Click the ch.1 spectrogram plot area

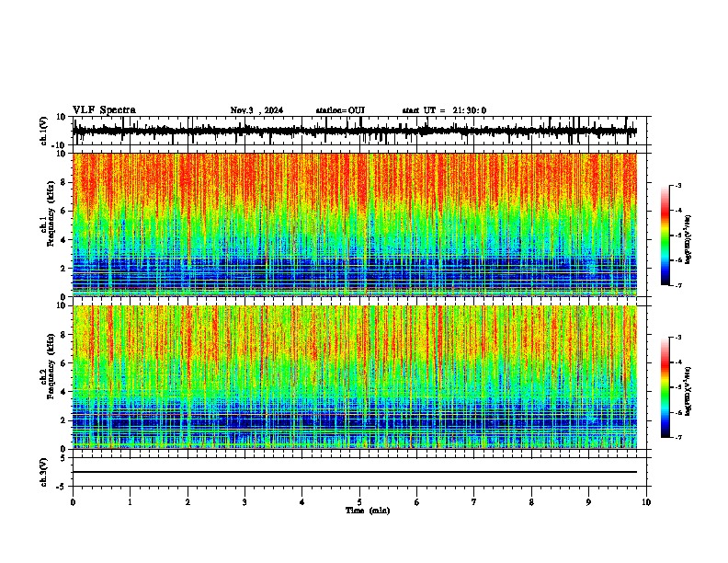click(x=355, y=224)
